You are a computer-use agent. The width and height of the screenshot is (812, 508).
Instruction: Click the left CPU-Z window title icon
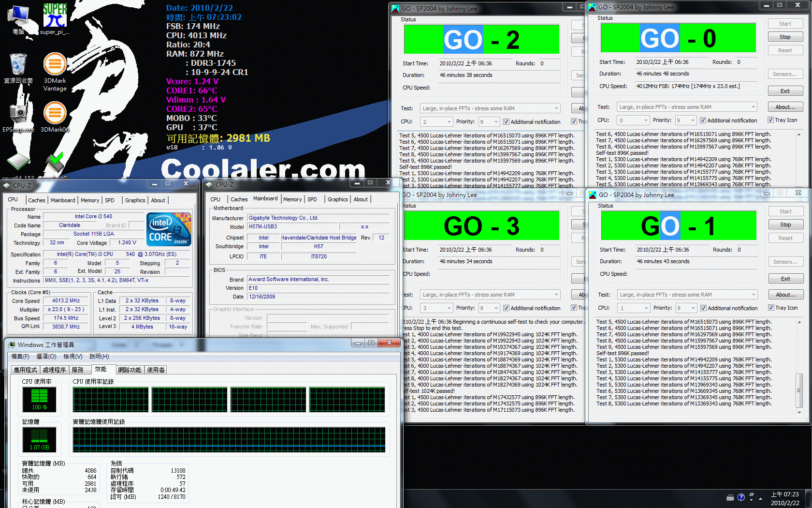pyautogui.click(x=7, y=185)
